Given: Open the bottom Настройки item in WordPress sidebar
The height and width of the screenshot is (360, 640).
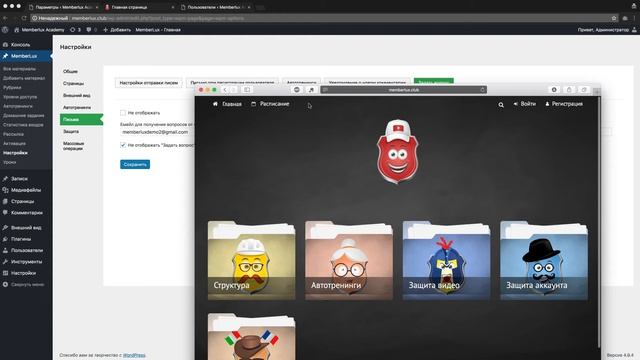Looking at the screenshot, I should coord(23,273).
